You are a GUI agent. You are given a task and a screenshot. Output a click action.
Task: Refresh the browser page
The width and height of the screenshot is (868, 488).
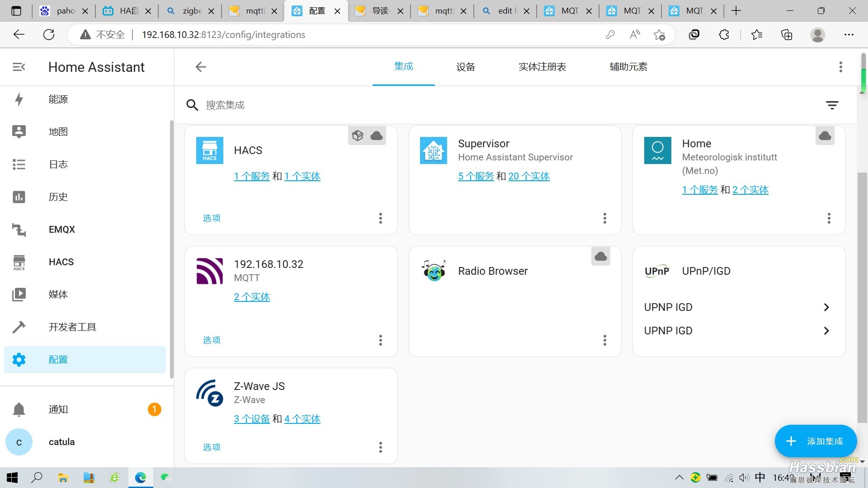pyautogui.click(x=49, y=35)
